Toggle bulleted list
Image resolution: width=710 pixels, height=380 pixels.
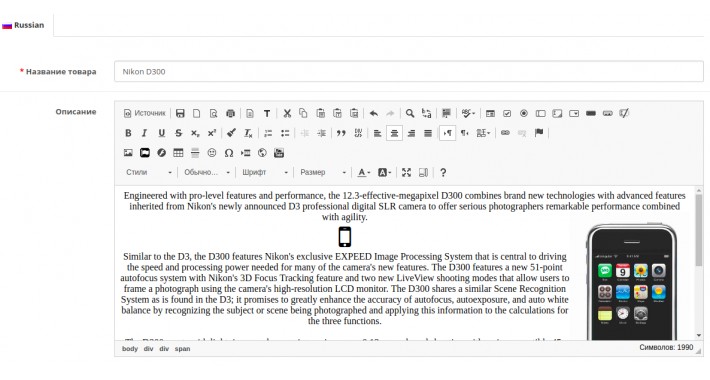[285, 133]
